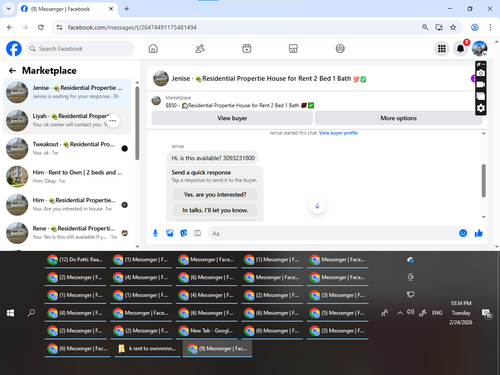Open Jenise conversation in chat list
The height and width of the screenshot is (375, 500).
pos(67,92)
